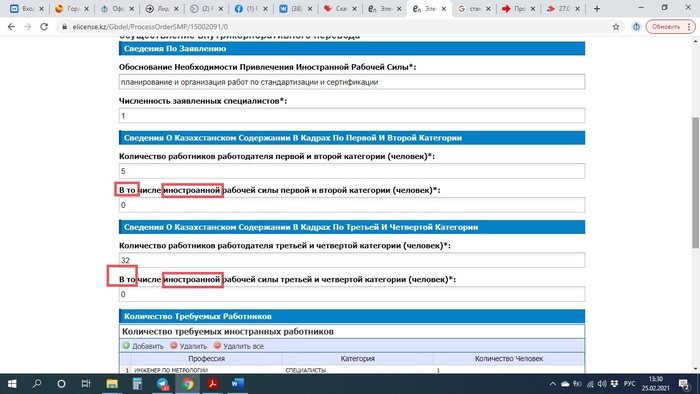The image size is (700, 394).
Task: Click Удалить все in the workers table toolbar
Action: [x=243, y=346]
